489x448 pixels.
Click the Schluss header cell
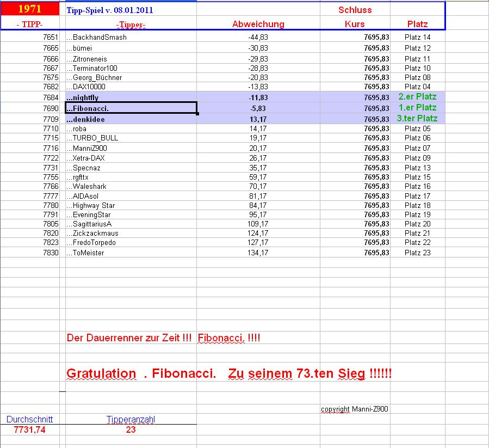click(355, 10)
